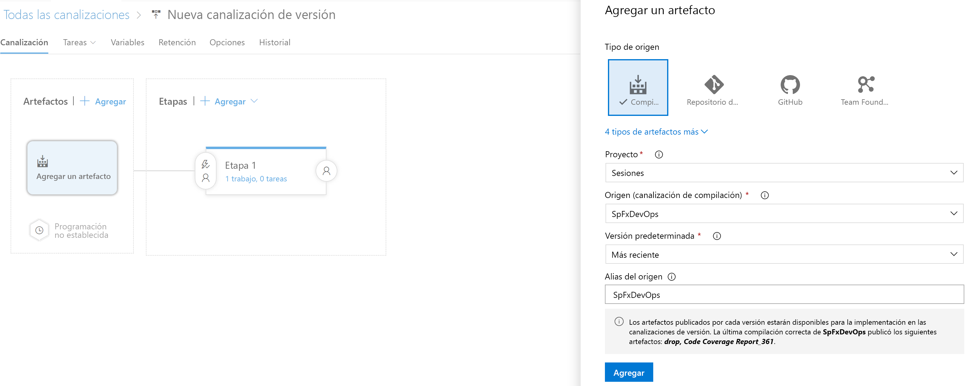Select the Build (Compi...) source type icon
Image resolution: width=980 pixels, height=386 pixels.
(638, 85)
